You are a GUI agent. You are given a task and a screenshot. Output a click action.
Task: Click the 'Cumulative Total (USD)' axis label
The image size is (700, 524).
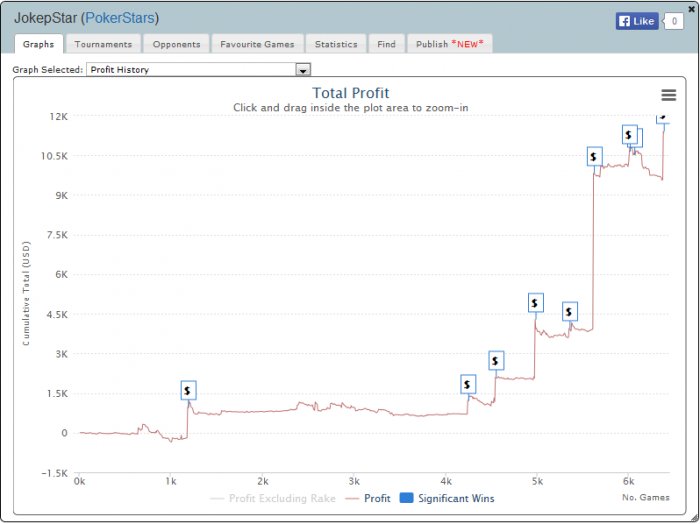click(x=26, y=293)
